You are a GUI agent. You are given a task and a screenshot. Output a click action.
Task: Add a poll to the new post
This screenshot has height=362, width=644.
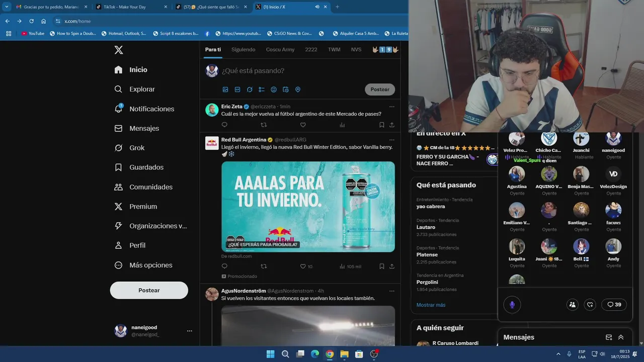262,89
